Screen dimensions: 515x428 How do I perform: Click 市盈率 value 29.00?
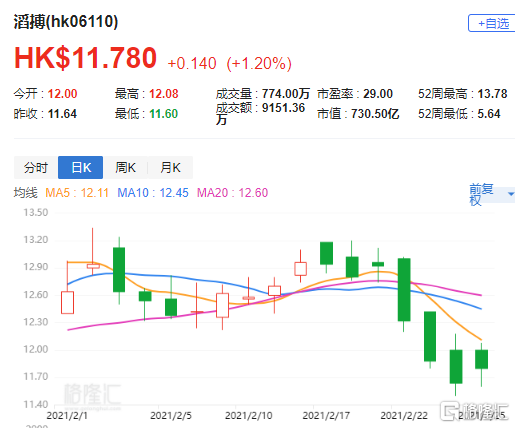(x=378, y=94)
